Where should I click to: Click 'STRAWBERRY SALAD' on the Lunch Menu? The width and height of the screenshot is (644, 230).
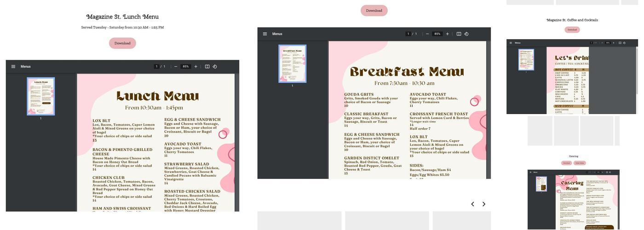(186, 164)
